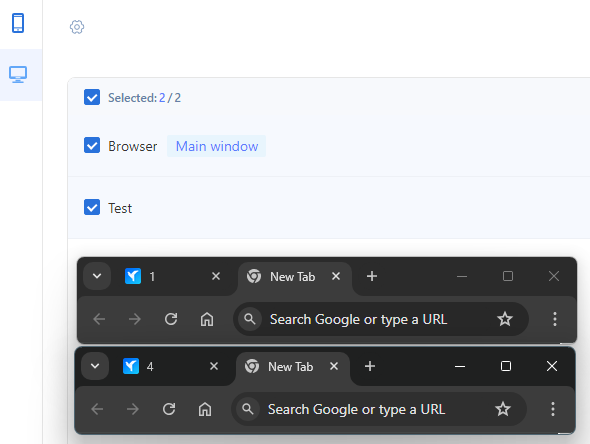
Task: Close the New Tab in window 1
Action: 336,276
